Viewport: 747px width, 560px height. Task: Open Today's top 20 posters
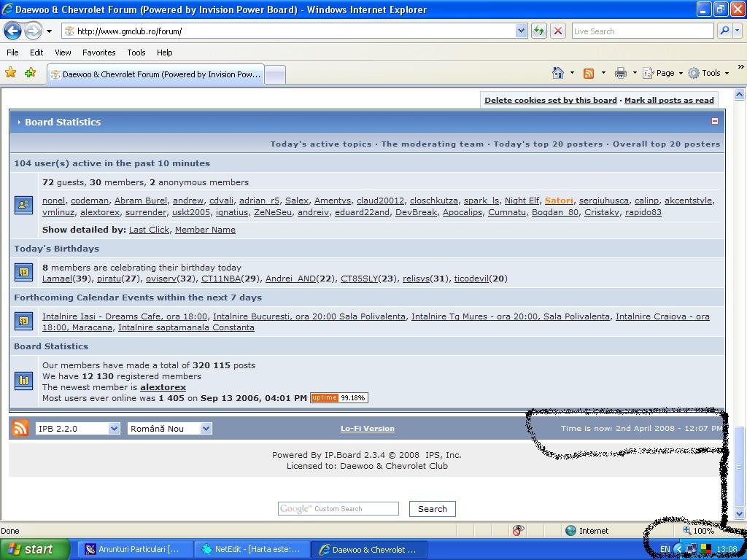(x=548, y=144)
